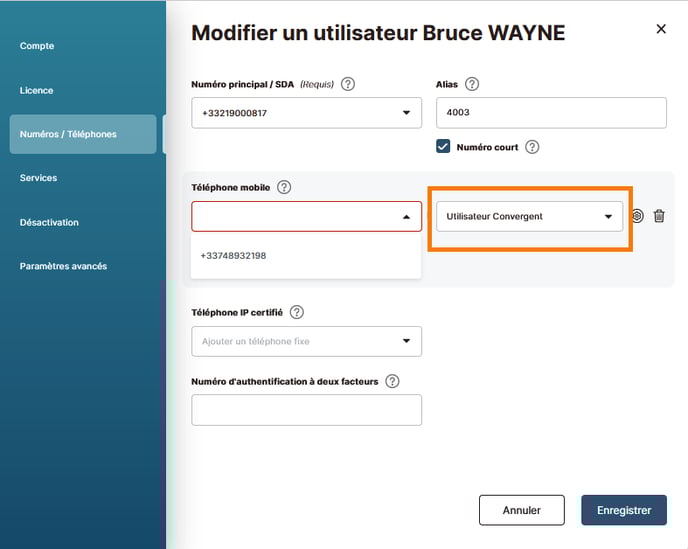Save changes with Enregistrer button
Viewport: 688px width, 549px height.
[624, 510]
